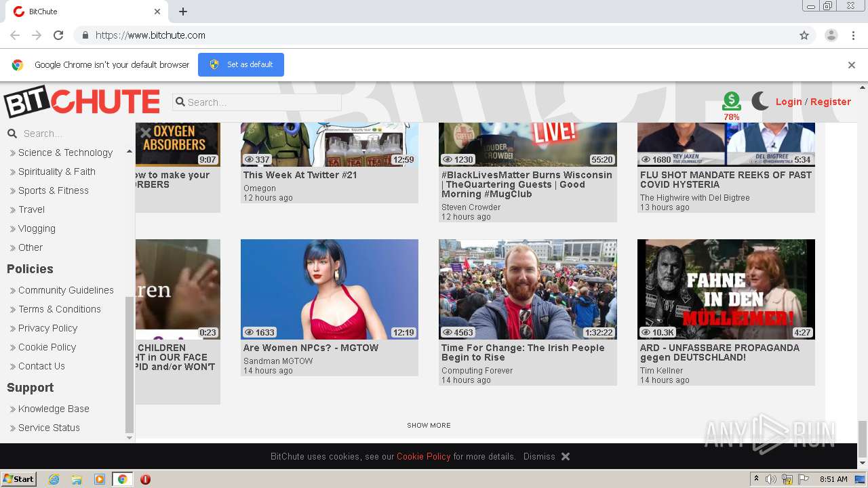868x488 pixels.
Task: Close the default browser notification bar
Action: pos(852,65)
